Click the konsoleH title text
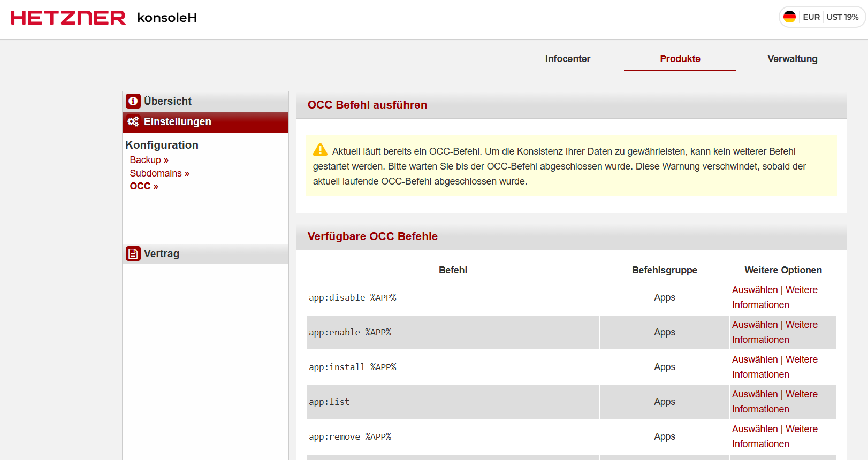 pos(167,18)
